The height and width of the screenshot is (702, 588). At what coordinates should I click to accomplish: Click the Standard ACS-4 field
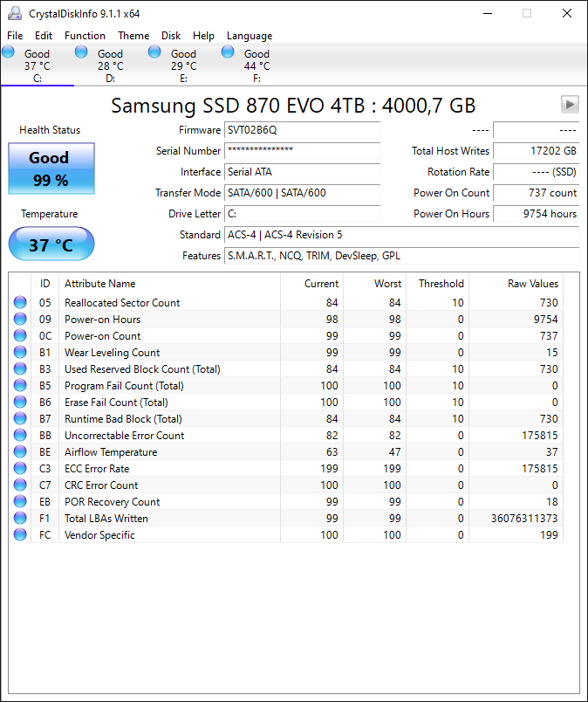[x=402, y=235]
